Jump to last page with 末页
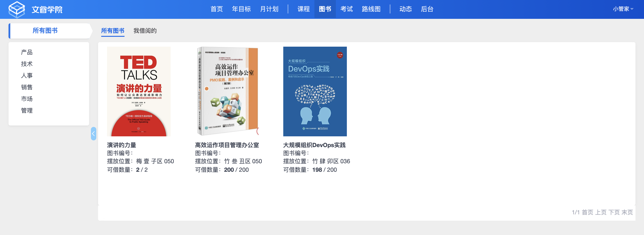644x235 pixels. pos(627,212)
